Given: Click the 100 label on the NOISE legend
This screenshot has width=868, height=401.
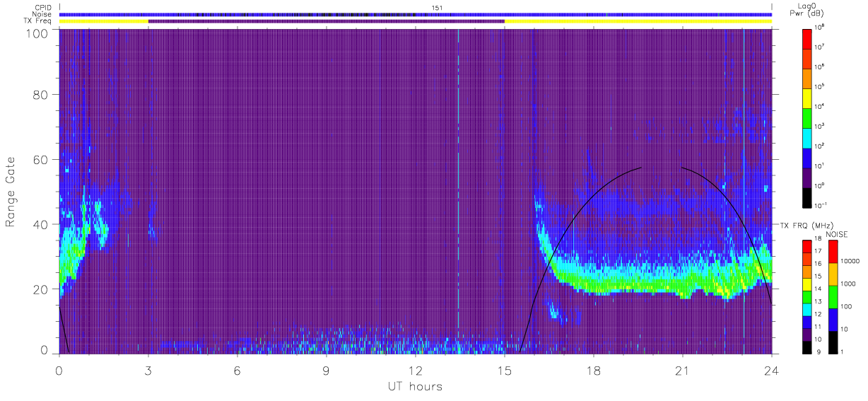Looking at the screenshot, I should tap(845, 307).
